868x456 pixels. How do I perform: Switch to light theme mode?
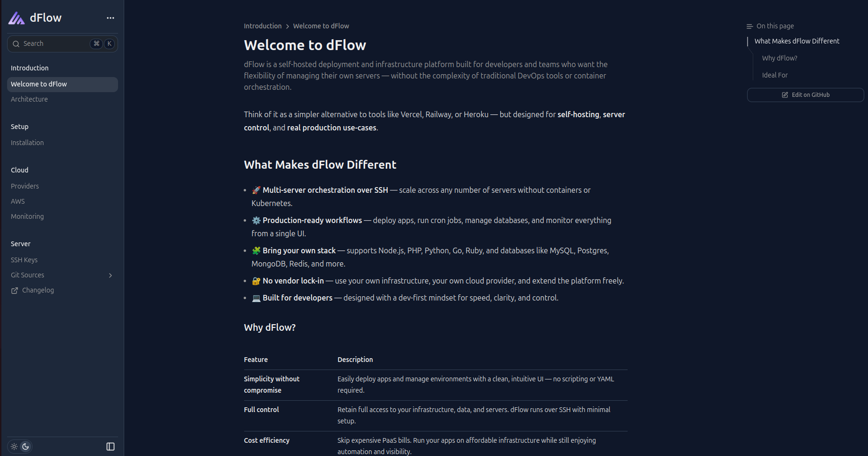pyautogui.click(x=14, y=446)
